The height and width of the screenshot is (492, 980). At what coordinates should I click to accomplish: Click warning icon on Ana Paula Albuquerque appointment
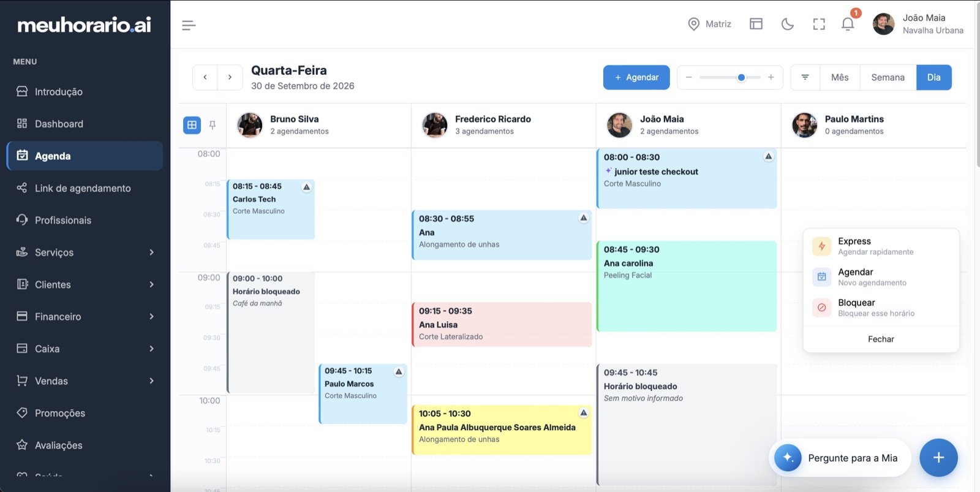coord(584,413)
